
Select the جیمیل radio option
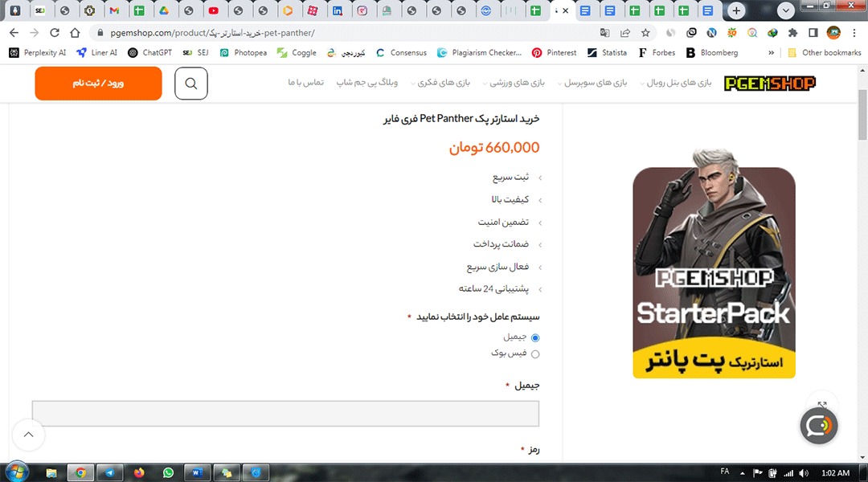coord(534,337)
